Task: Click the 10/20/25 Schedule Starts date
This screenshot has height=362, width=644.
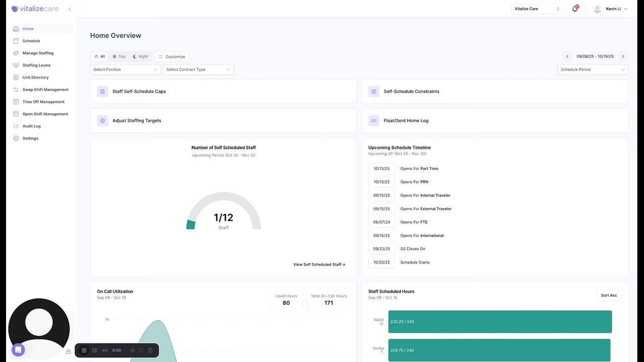Action: tap(381, 262)
